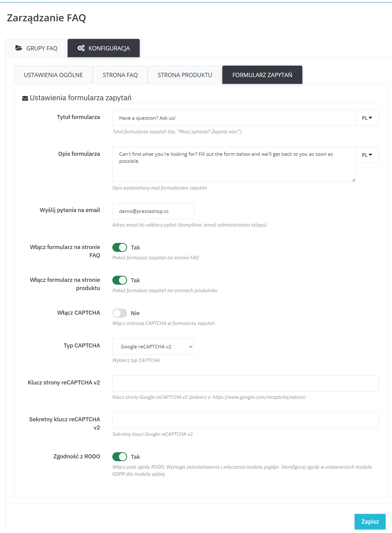Enable the Włącz CAPTCHA switch

tap(120, 313)
